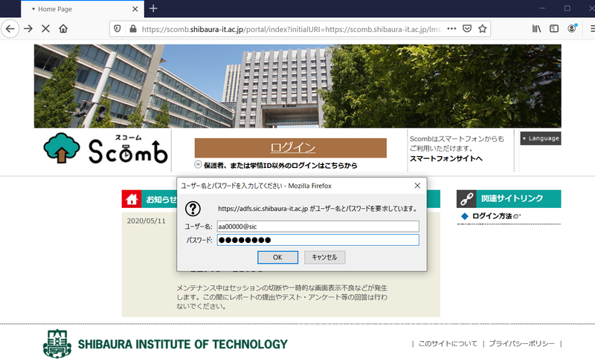
Task: Close the authentication dialog
Action: click(x=417, y=186)
